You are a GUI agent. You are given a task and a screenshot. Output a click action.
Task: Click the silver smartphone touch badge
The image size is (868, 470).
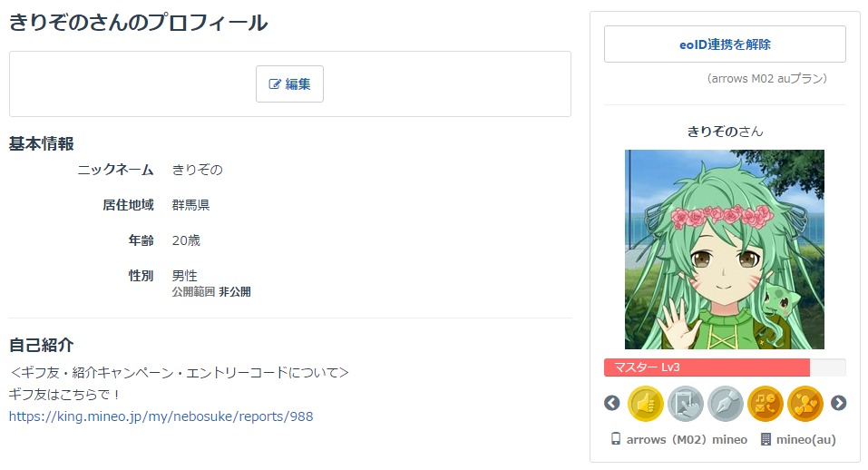(686, 403)
